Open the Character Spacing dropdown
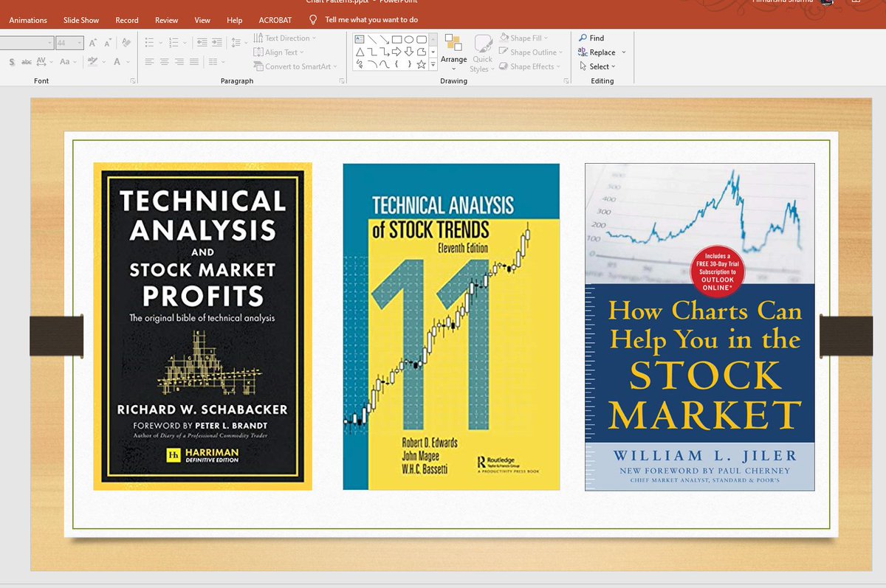Viewport: 886px width, 588px height. (x=44, y=62)
